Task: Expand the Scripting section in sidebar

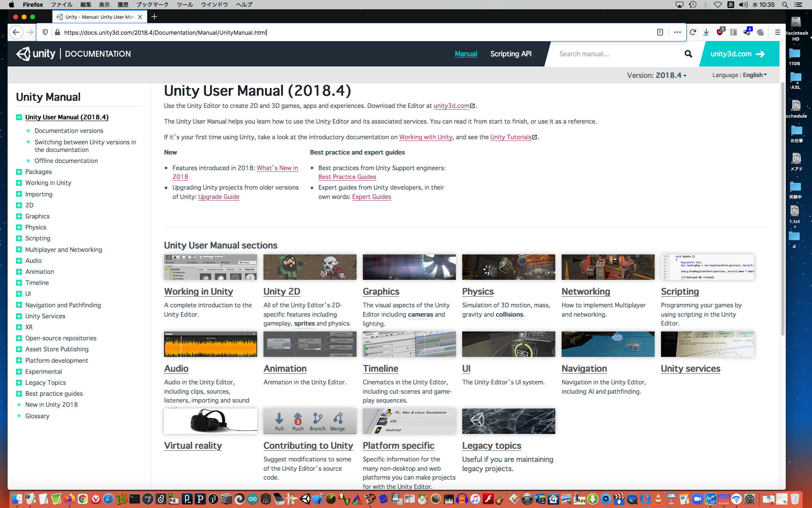Action: coord(19,238)
